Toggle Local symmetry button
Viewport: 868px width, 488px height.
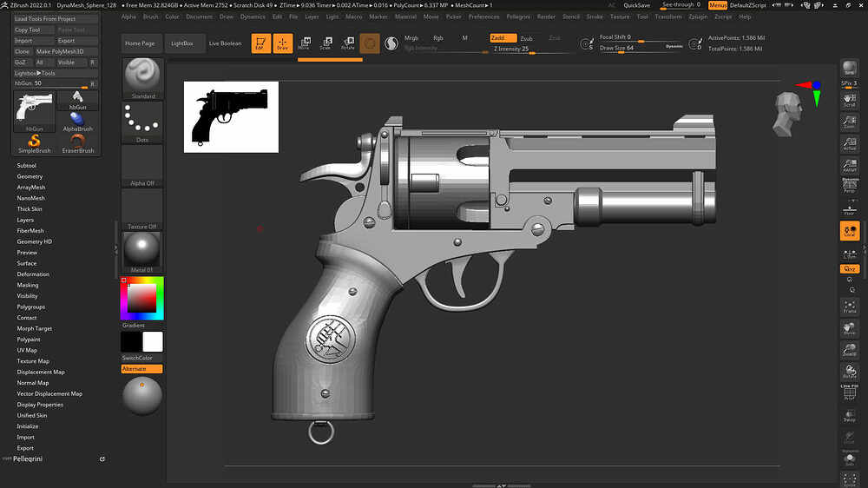(849, 230)
